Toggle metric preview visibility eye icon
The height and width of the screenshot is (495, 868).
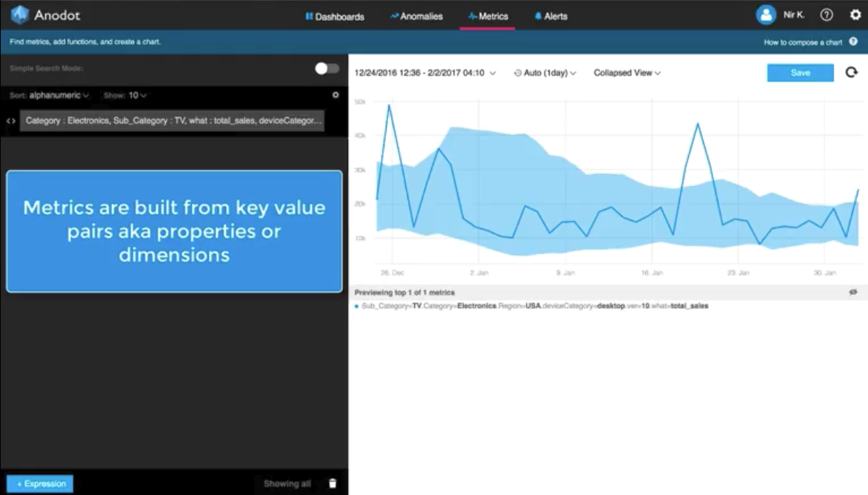point(853,292)
